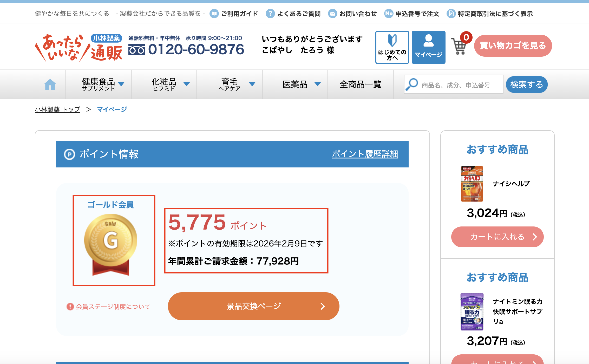The image size is (589, 364).
Task: Expand the 育毛 ヘアケア dropdown menu
Action: coord(230,84)
